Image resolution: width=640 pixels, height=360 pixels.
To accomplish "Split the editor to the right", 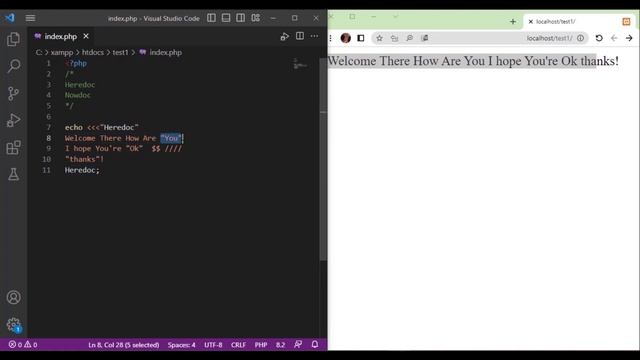I will tap(300, 36).
